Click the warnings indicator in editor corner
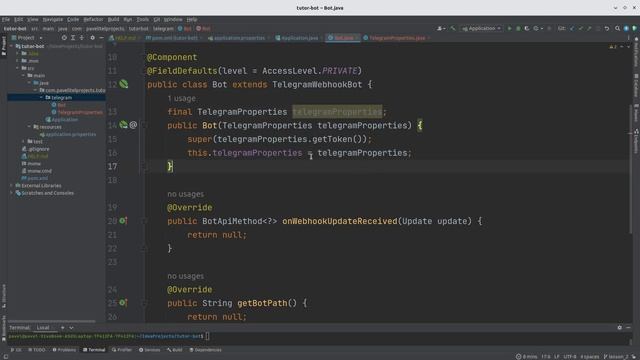640x360 pixels. click(x=613, y=47)
